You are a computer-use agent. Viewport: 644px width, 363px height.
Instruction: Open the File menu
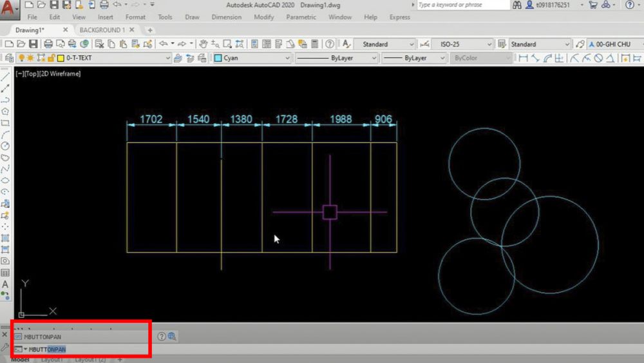[x=32, y=17]
